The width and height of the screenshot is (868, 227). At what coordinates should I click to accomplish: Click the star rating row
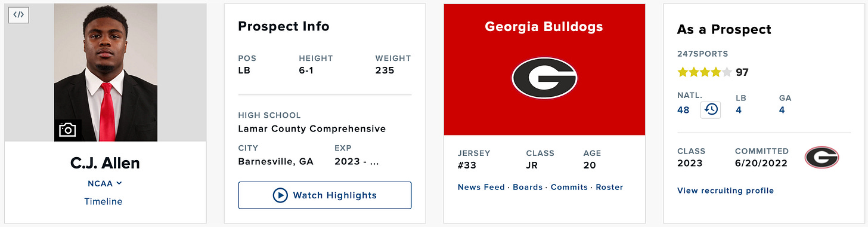point(705,72)
